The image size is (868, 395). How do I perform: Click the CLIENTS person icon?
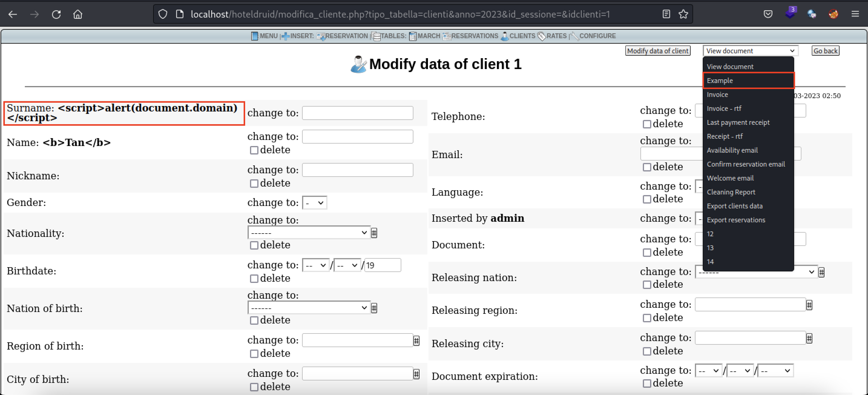[505, 36]
